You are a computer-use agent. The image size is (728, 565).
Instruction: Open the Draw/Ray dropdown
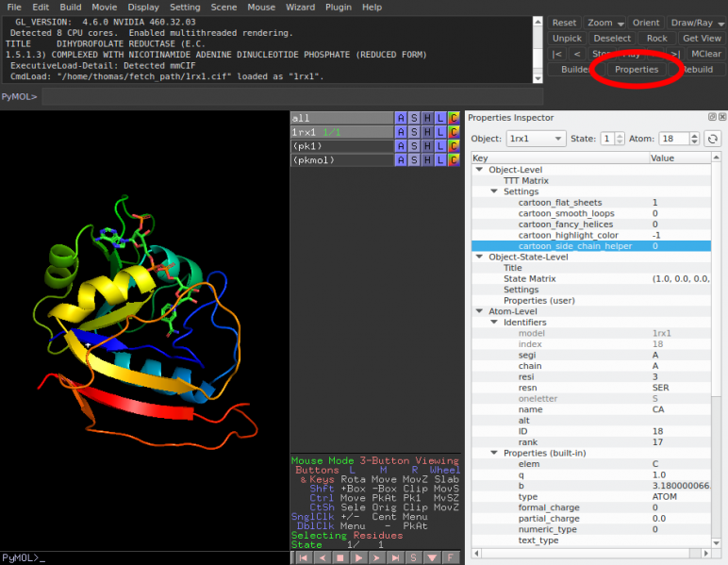click(696, 23)
